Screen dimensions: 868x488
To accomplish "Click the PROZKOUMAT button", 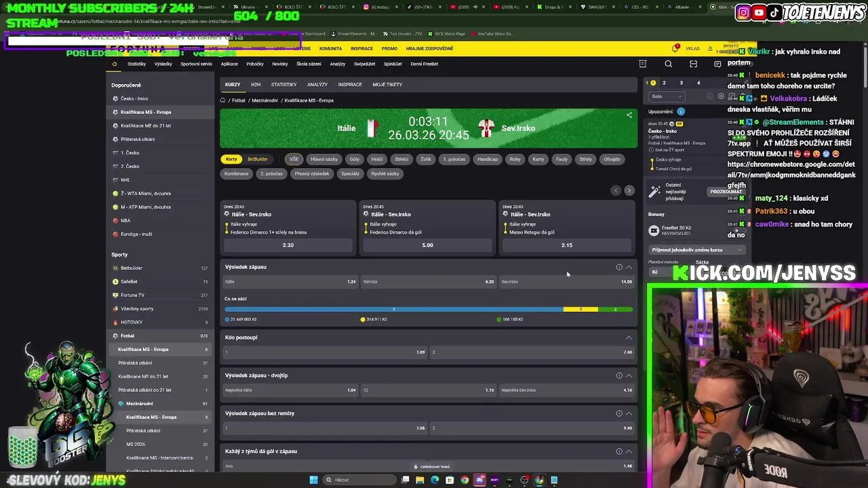I will click(x=726, y=192).
